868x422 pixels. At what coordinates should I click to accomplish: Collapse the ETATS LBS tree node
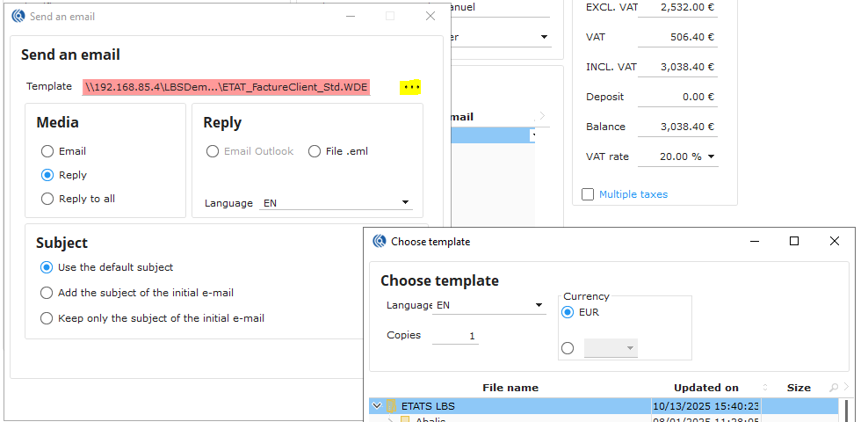click(x=378, y=406)
